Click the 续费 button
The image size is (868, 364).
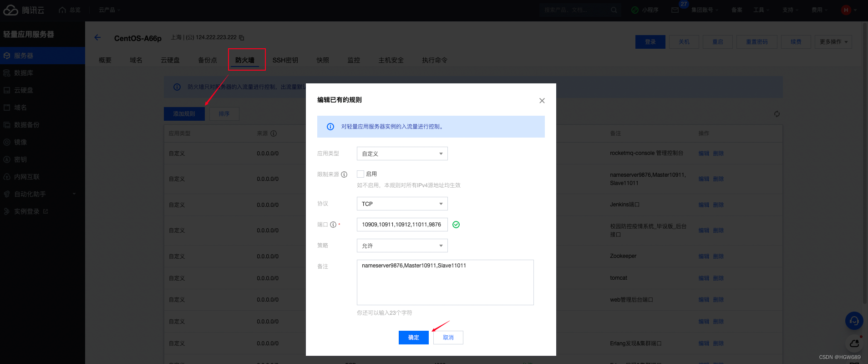796,42
